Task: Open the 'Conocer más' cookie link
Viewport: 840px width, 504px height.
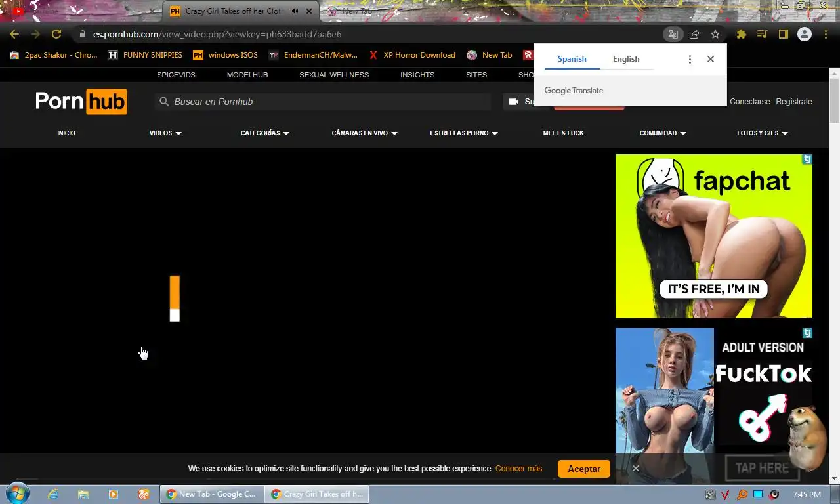Action: coord(518,469)
